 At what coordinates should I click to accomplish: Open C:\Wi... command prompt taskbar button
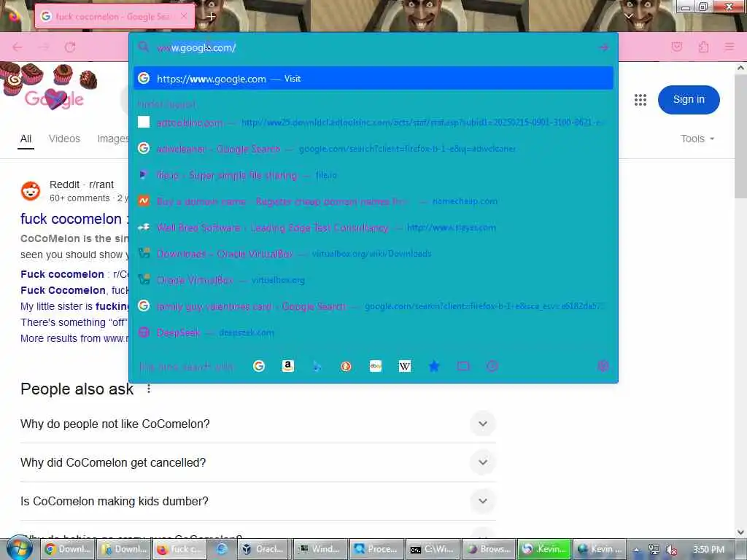[x=433, y=549]
